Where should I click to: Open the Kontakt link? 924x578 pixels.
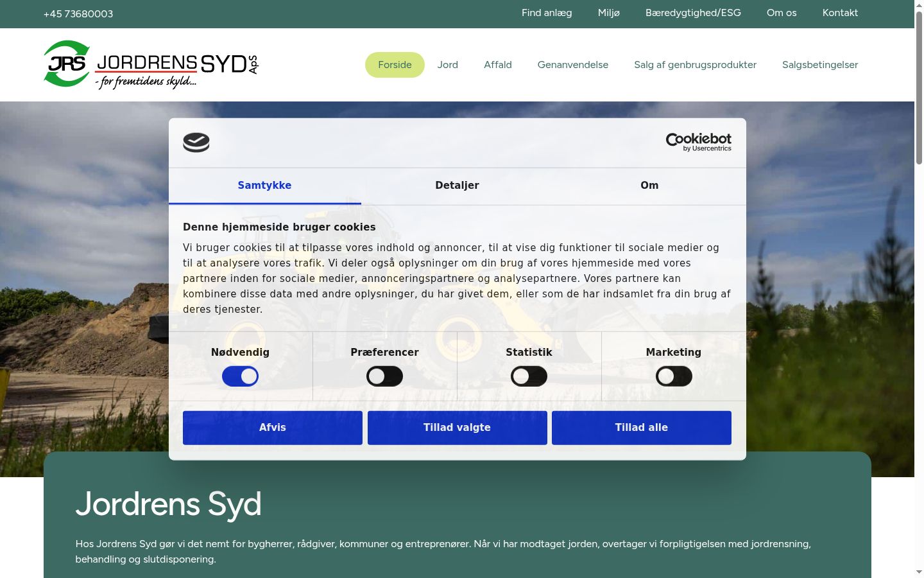pos(840,13)
